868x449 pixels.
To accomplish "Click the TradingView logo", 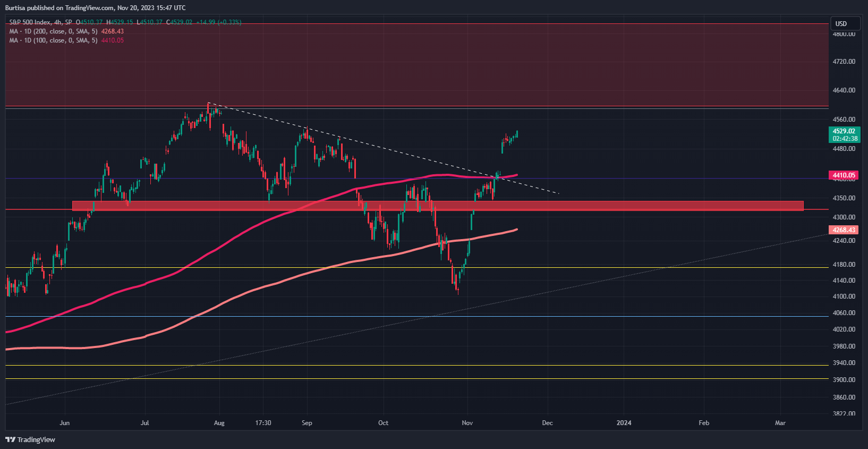I will [x=30, y=439].
